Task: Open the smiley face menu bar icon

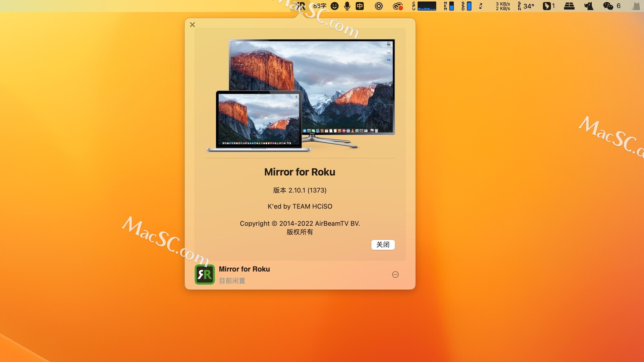Action: click(x=334, y=6)
